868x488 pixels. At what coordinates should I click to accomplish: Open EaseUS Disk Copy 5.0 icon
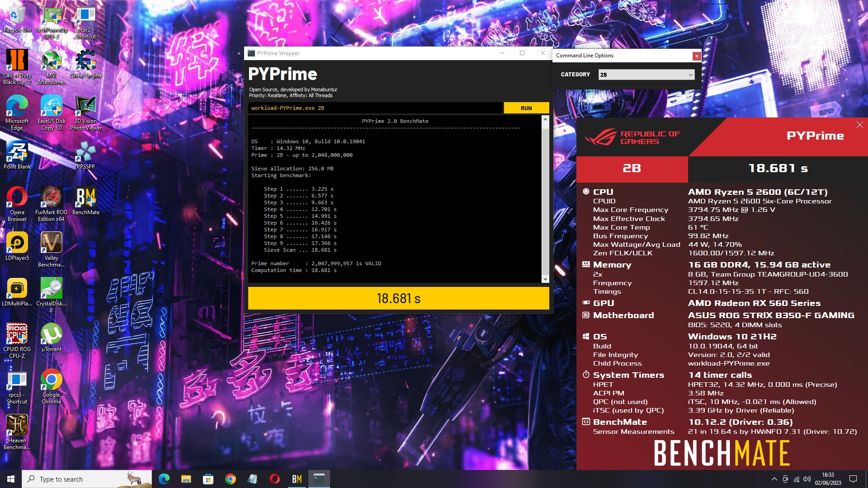(x=51, y=113)
